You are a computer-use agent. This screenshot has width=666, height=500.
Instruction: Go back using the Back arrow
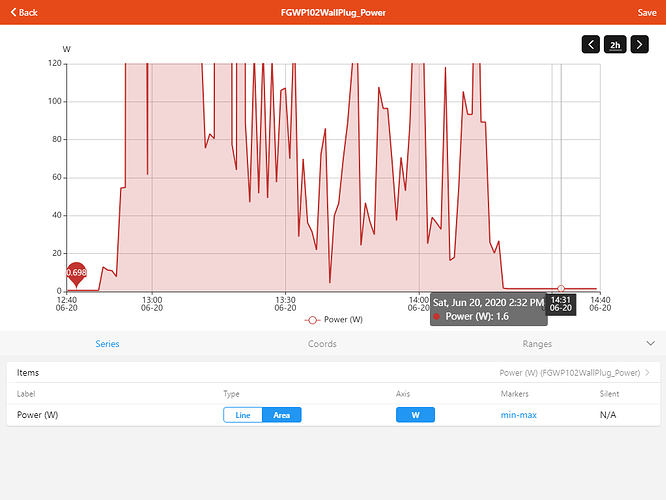tap(24, 12)
